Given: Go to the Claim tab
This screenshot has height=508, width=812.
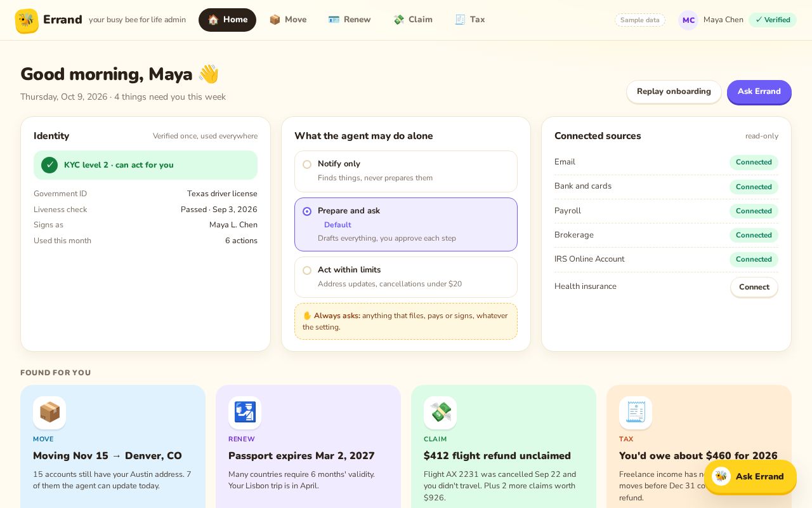Looking at the screenshot, I should pyautogui.click(x=413, y=20).
